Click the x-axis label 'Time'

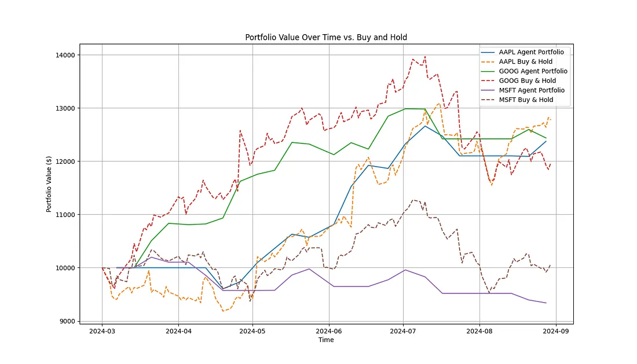pyautogui.click(x=326, y=340)
